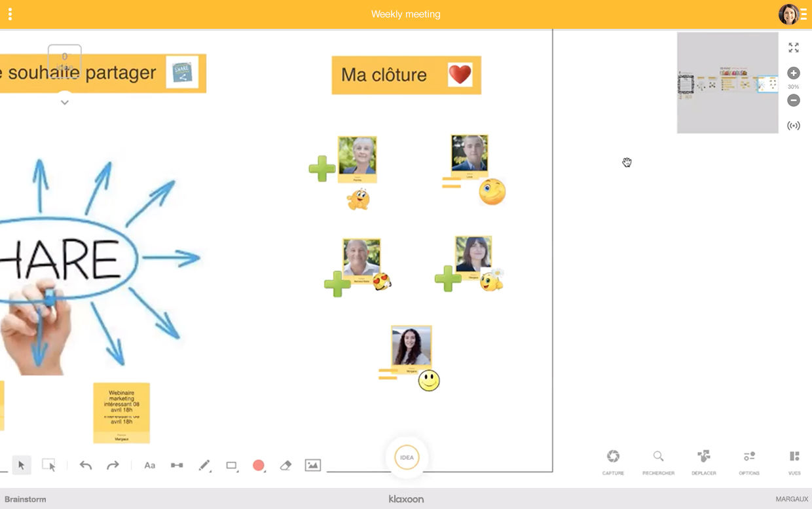Expand the chevron under the counter badge
This screenshot has width=812, height=509.
pyautogui.click(x=64, y=103)
